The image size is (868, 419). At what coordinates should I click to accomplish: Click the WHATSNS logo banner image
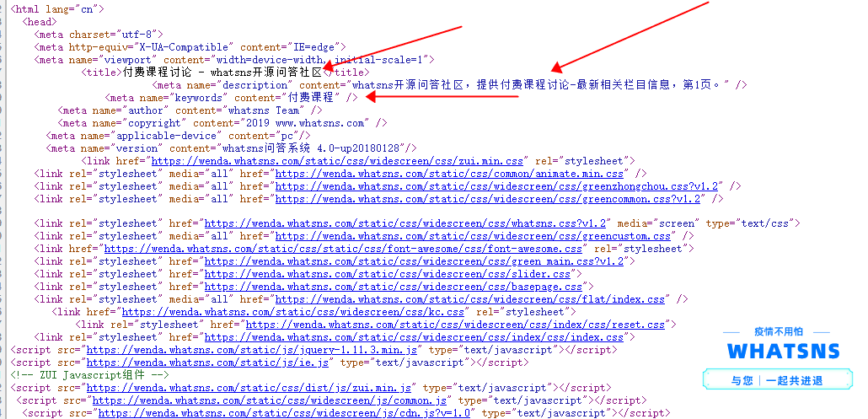(780, 363)
